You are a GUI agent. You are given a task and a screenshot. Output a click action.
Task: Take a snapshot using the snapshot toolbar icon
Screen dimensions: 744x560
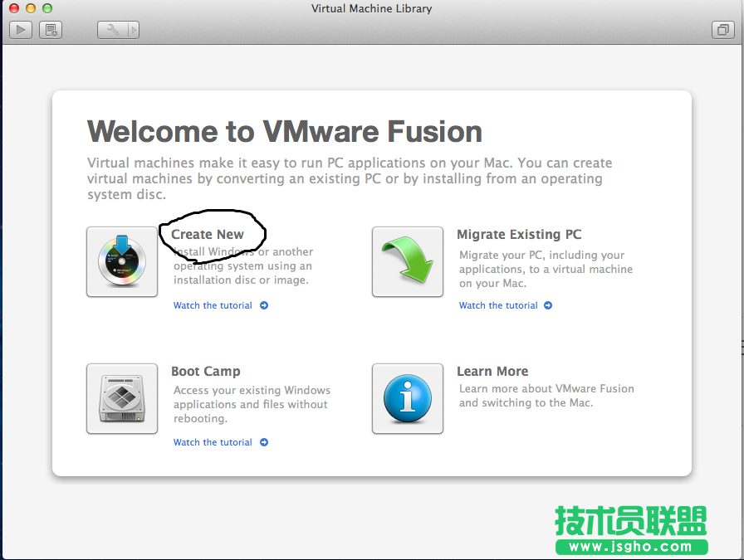click(51, 29)
